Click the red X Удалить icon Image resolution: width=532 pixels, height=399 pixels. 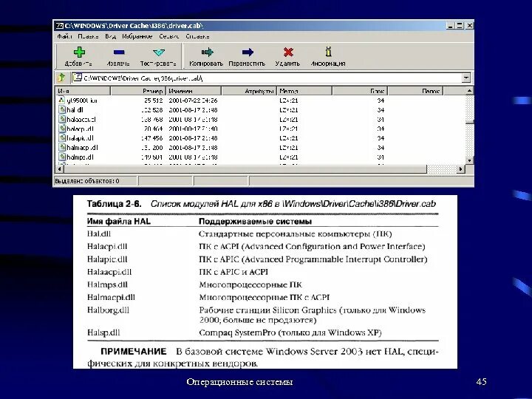click(x=288, y=52)
